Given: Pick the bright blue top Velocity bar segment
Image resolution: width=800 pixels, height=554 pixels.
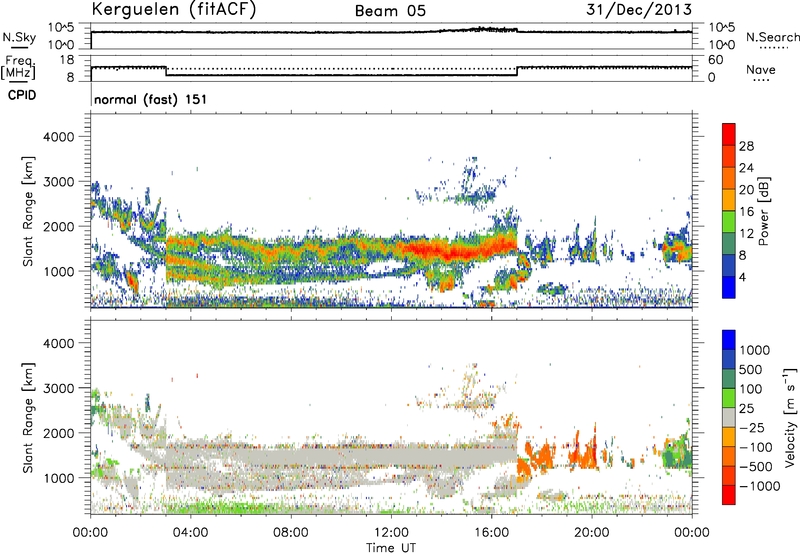Looking at the screenshot, I should pos(729,340).
